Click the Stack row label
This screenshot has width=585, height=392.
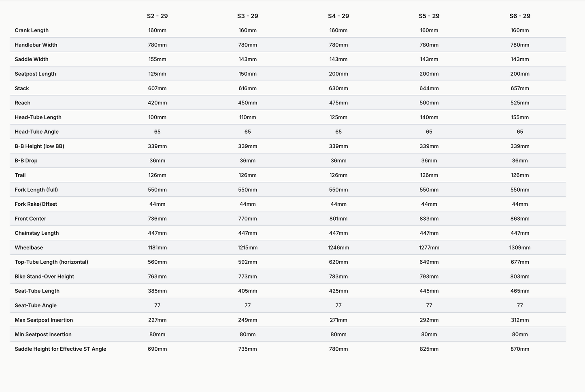point(22,88)
